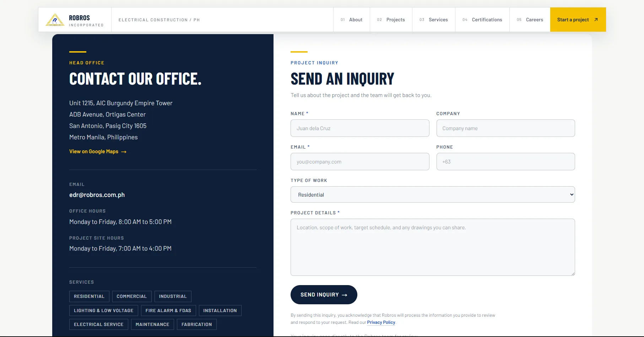This screenshot has height=337, width=644.
Task: Go to the Careers nav item
Action: point(530,20)
